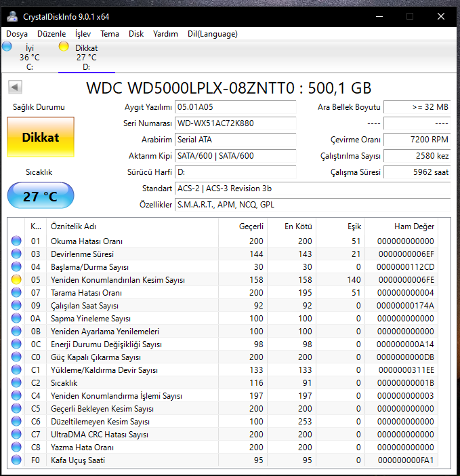The width and height of the screenshot is (460, 476).
Task: Select the Yeniden Konumlandırılan Kesim Sayısı attribute name
Action: 118,280
